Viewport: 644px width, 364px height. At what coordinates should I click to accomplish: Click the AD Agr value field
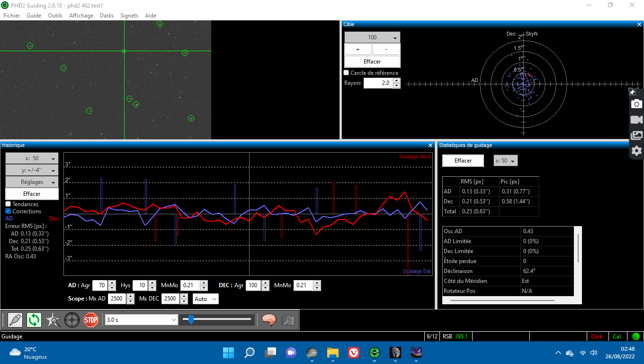click(100, 285)
